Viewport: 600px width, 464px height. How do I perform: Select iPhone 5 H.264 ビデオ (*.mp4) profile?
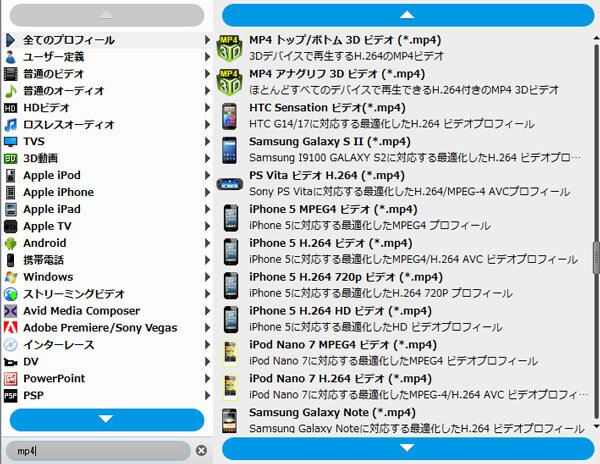(403, 252)
